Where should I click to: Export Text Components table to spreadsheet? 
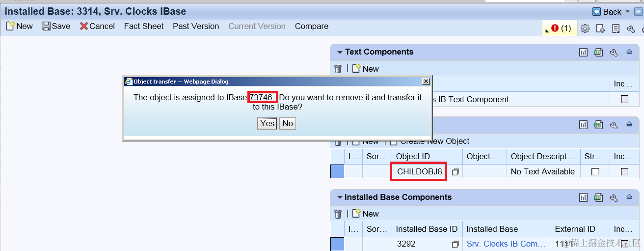598,52
